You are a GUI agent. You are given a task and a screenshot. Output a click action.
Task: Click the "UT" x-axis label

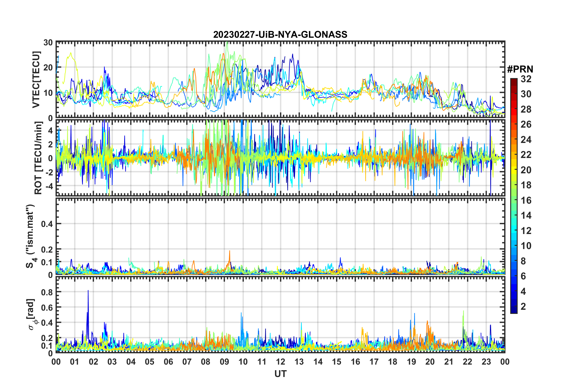click(280, 374)
